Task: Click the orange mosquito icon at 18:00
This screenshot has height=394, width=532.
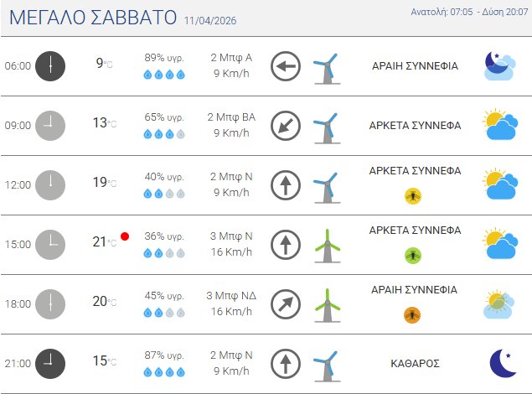Action: click(x=413, y=315)
